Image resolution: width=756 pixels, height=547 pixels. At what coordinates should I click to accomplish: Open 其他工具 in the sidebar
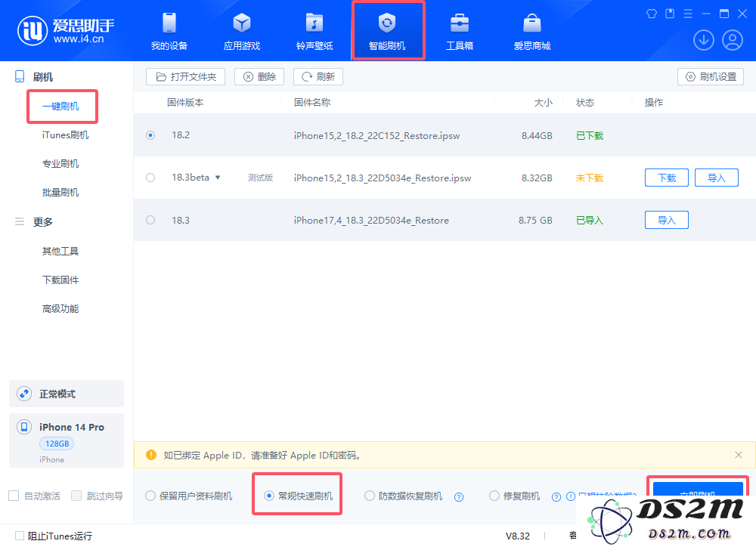[60, 251]
